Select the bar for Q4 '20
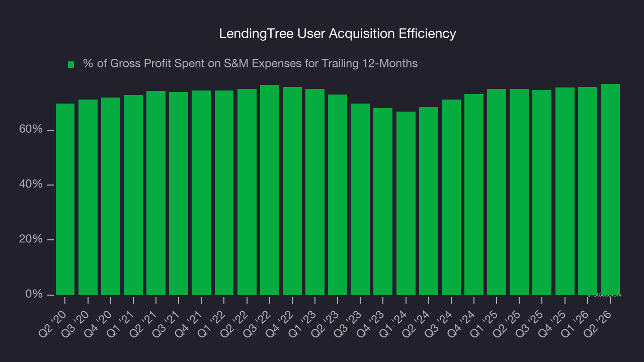The width and height of the screenshot is (644, 362). (x=111, y=196)
